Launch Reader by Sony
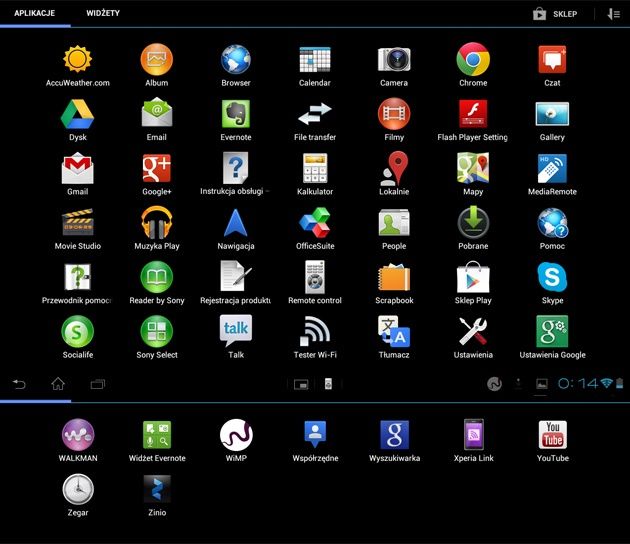Screen dimensions: 630x544 coord(157,277)
